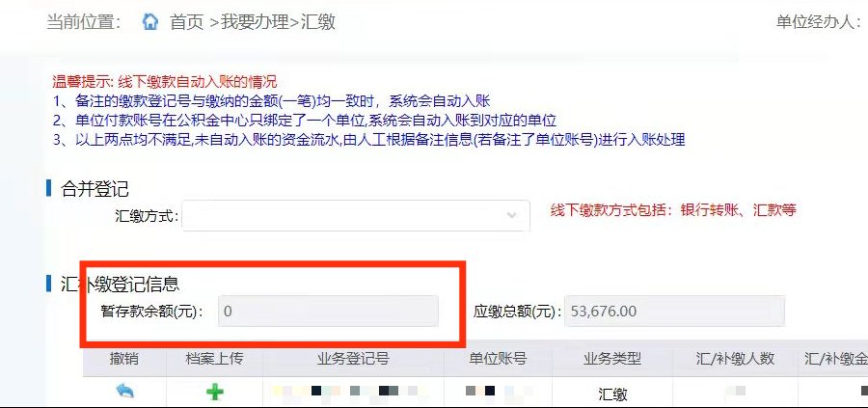The height and width of the screenshot is (408, 868).
Task: Go to 首页 via breadcrumb link
Action: [x=186, y=22]
